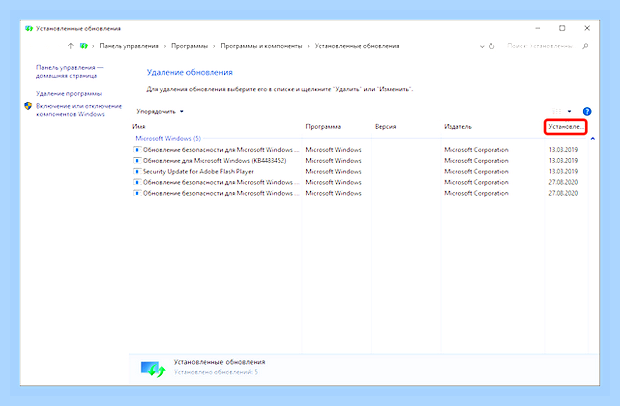Viewport: 620px width, 406px height.
Task: Click the Удаление обновления heading
Action: point(190,72)
